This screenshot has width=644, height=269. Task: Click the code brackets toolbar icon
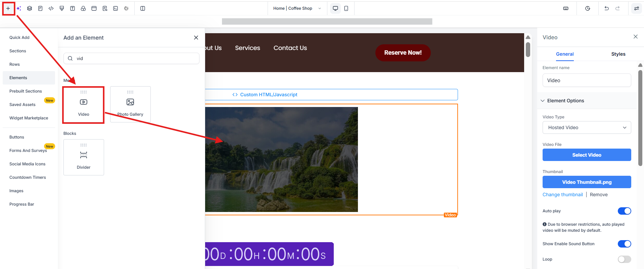click(x=51, y=8)
